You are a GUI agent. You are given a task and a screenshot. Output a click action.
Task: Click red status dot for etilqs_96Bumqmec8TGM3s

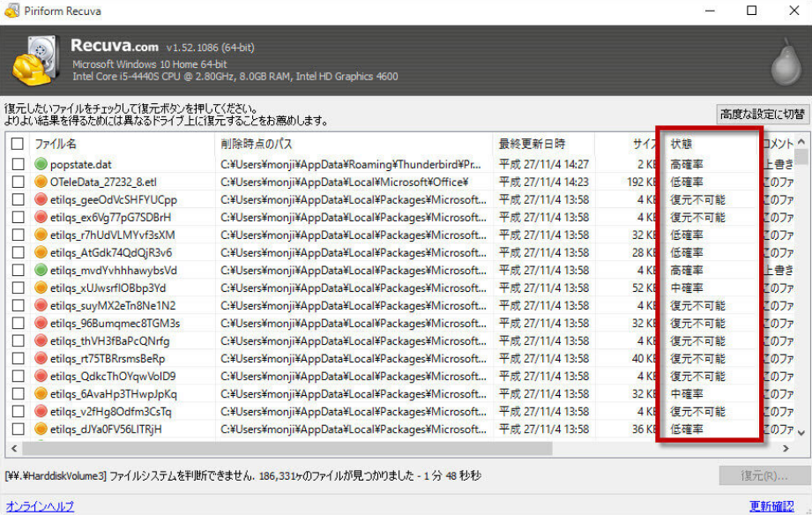click(x=41, y=324)
